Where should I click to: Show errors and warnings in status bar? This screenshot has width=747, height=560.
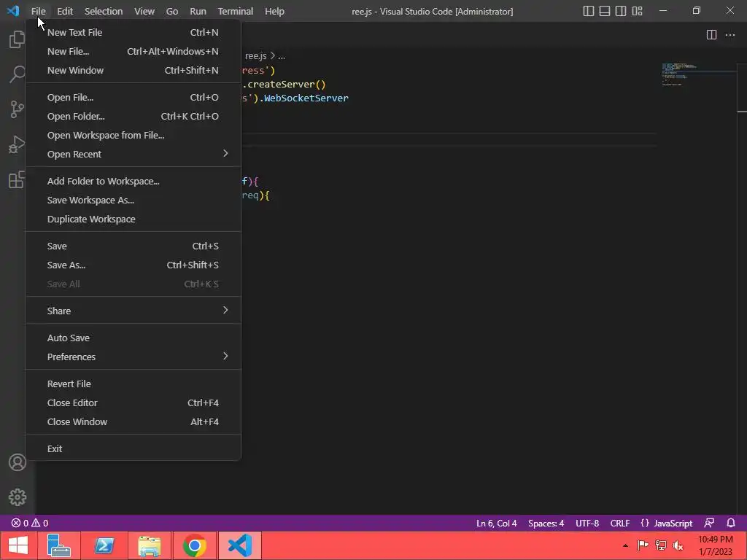pyautogui.click(x=29, y=523)
